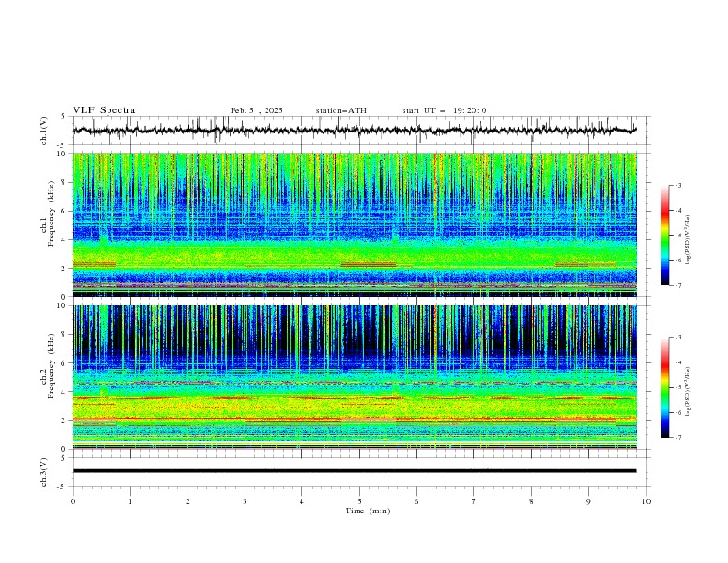
Task: Click the time axis tick label "5"
Action: (x=359, y=501)
